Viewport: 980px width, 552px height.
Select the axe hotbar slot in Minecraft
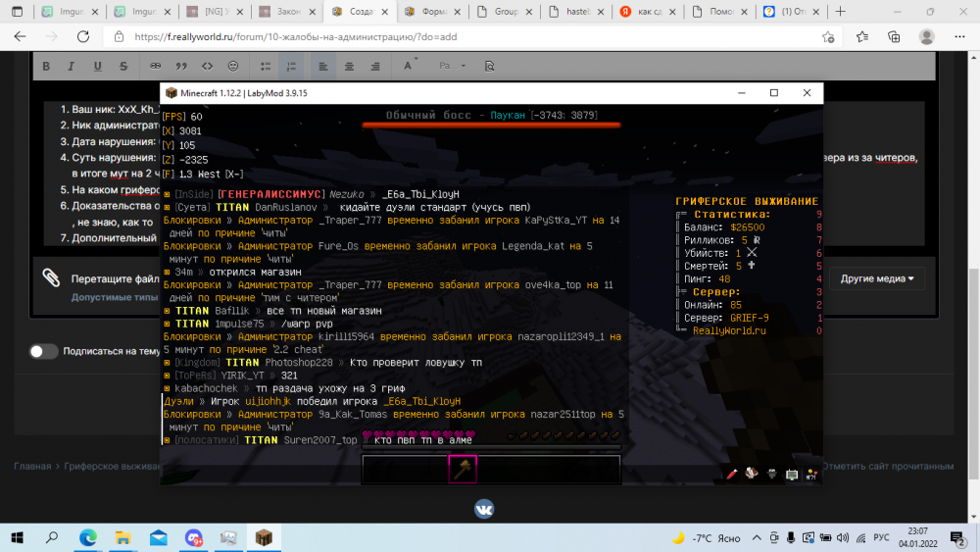point(463,470)
